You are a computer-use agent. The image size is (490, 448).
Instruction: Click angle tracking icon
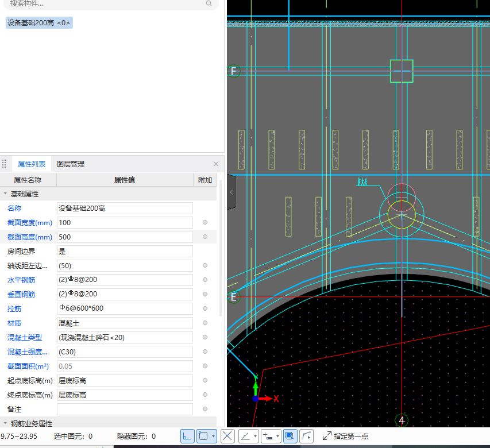point(246,436)
